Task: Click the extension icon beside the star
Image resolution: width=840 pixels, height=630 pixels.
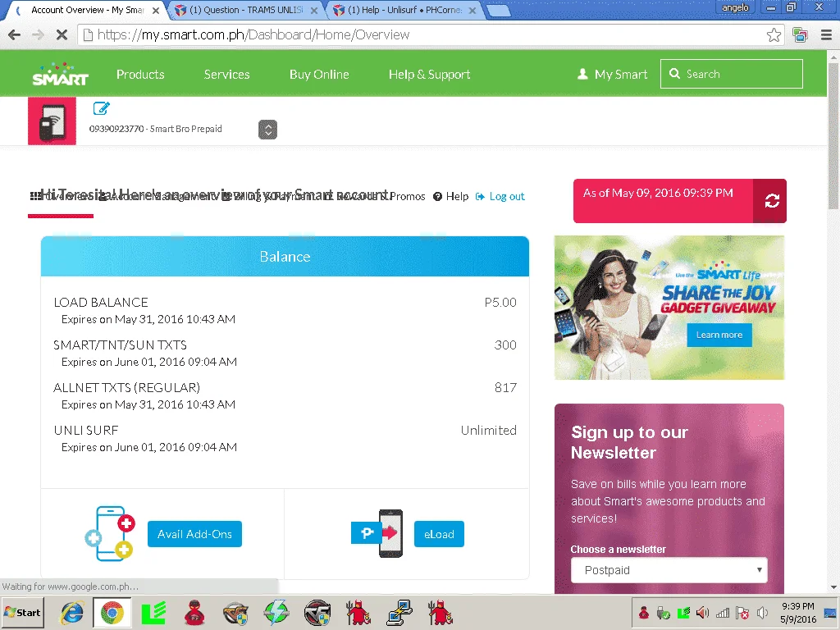Action: click(800, 34)
